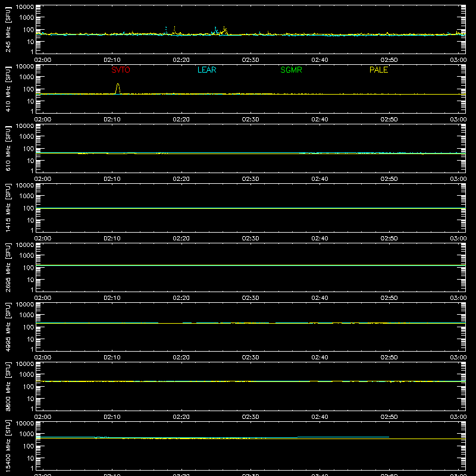Click the '2695 MHz [SFU]' axis label
This screenshot has width=476, height=476.
(8, 267)
